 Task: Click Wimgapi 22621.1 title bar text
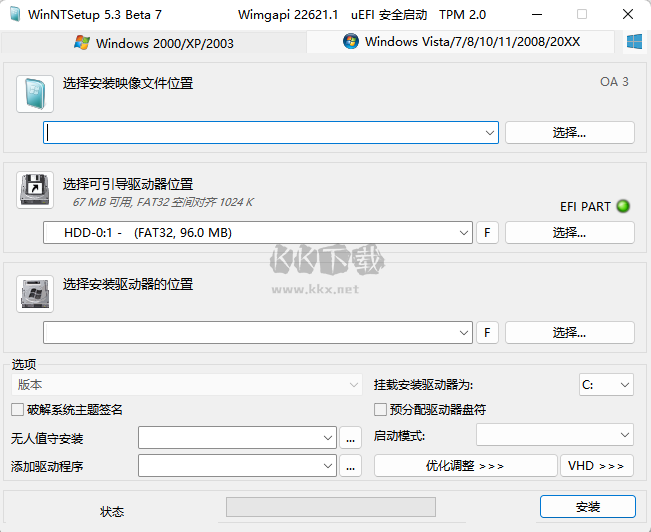(288, 15)
